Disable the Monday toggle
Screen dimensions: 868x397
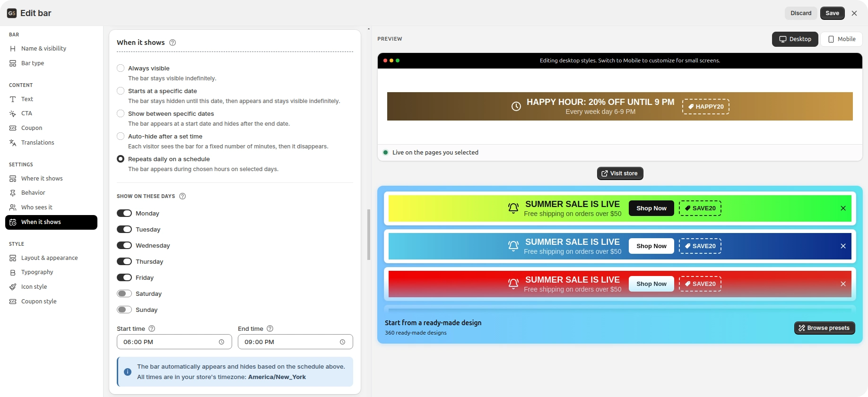(124, 213)
